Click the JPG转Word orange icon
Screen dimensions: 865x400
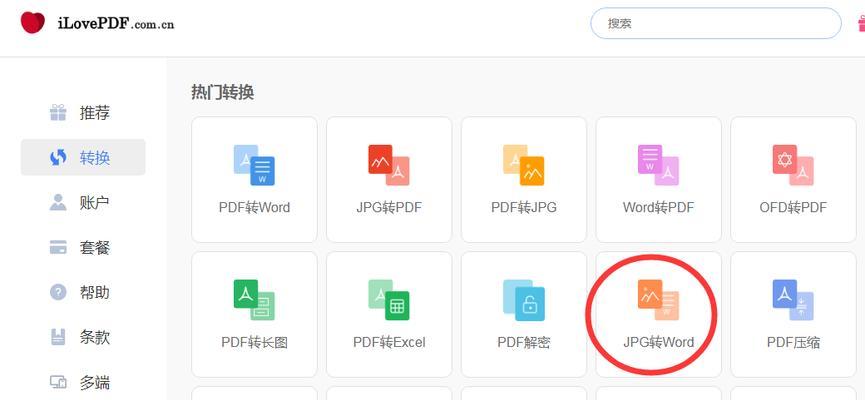coord(658,300)
